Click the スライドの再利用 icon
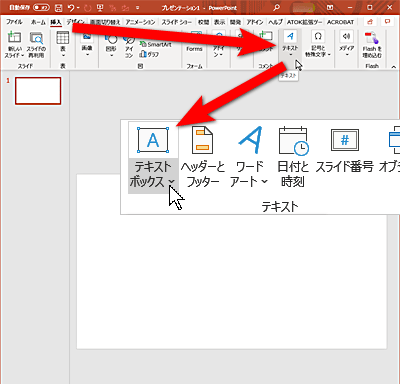 [x=36, y=39]
